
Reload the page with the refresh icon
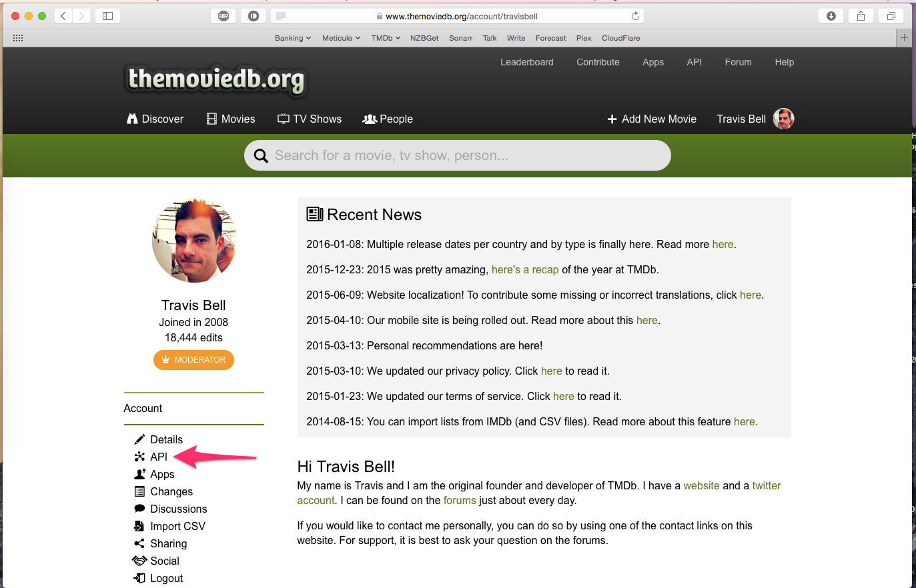pos(635,16)
